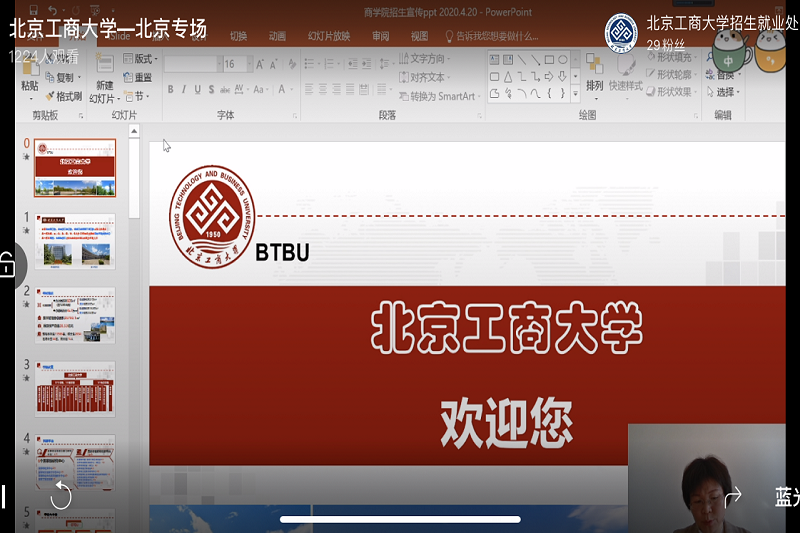
Task: Click the rotate screen icon on video overlay
Action: [x=61, y=495]
